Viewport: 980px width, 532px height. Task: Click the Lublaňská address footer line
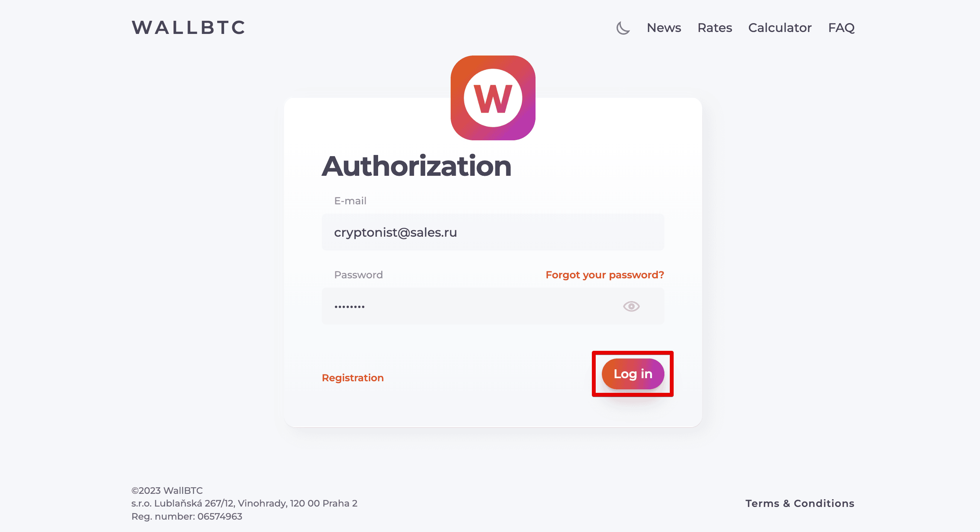point(244,503)
